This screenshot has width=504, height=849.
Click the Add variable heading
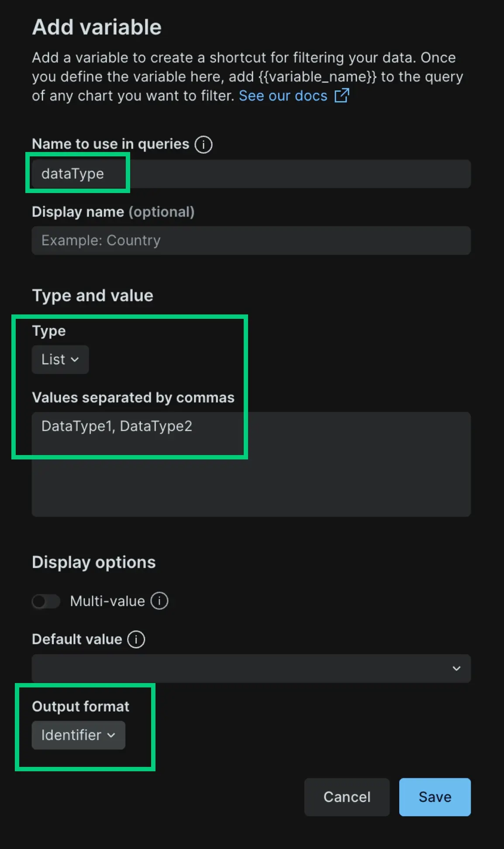pos(97,27)
